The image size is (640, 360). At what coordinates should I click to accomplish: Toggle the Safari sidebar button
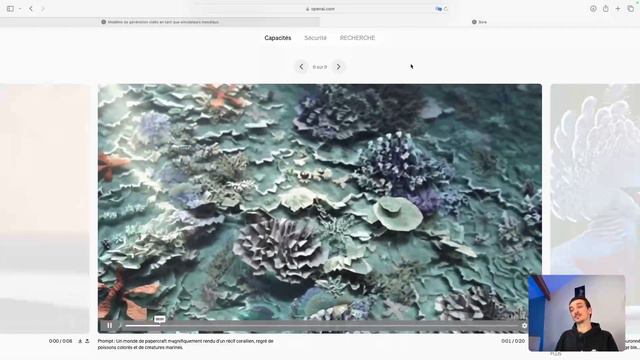point(10,9)
